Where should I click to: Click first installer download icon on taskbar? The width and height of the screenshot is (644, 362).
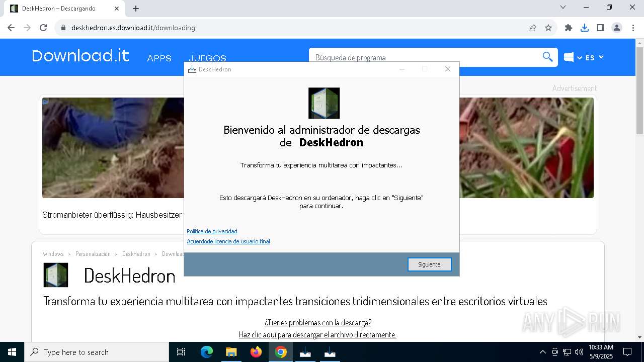pos(305,352)
